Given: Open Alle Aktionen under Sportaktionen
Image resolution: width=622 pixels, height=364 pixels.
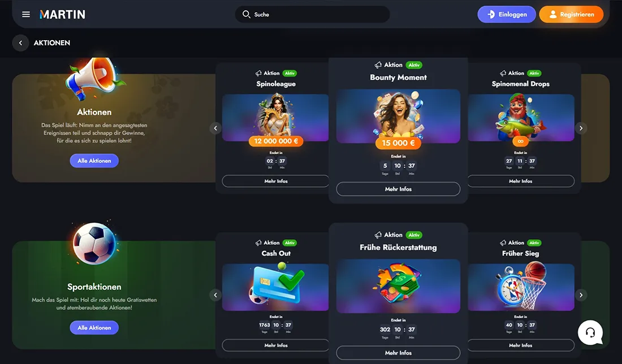Looking at the screenshot, I should click(94, 327).
